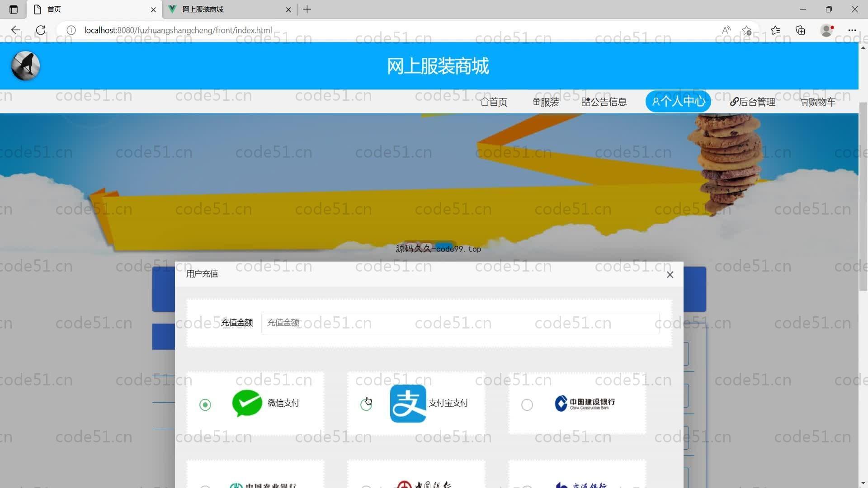
Task: Click scrollbar down arrow at bottom
Action: click(x=863, y=483)
